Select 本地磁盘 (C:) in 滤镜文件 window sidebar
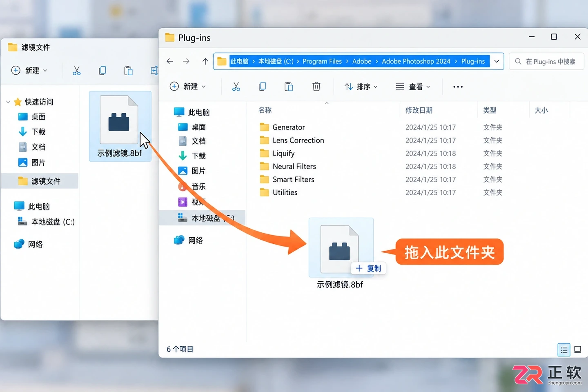Viewport: 588px width, 392px height. click(46, 222)
